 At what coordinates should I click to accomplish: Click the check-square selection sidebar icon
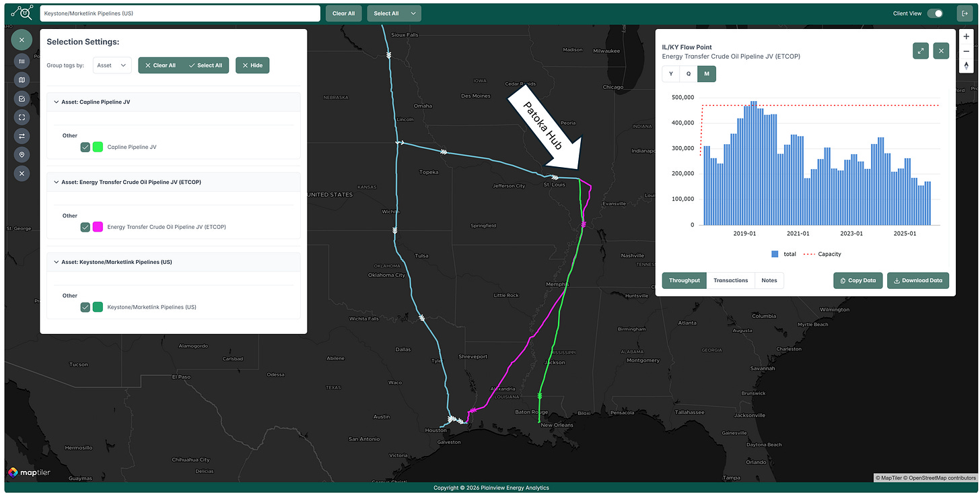tap(22, 99)
